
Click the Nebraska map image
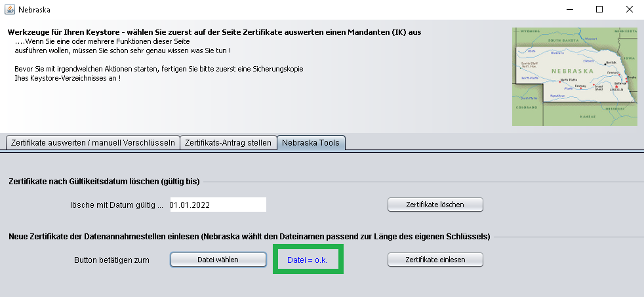[x=574, y=77]
